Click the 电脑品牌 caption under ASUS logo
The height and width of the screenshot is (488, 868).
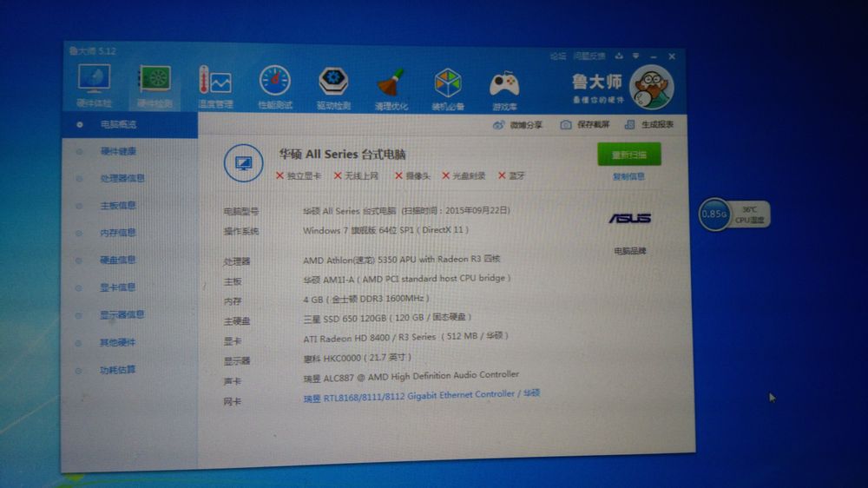[630, 252]
